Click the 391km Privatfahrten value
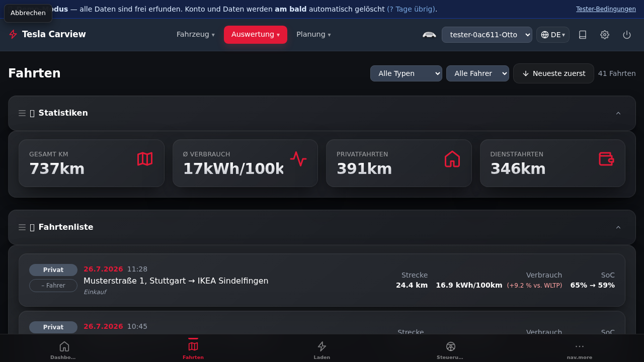 point(364,169)
